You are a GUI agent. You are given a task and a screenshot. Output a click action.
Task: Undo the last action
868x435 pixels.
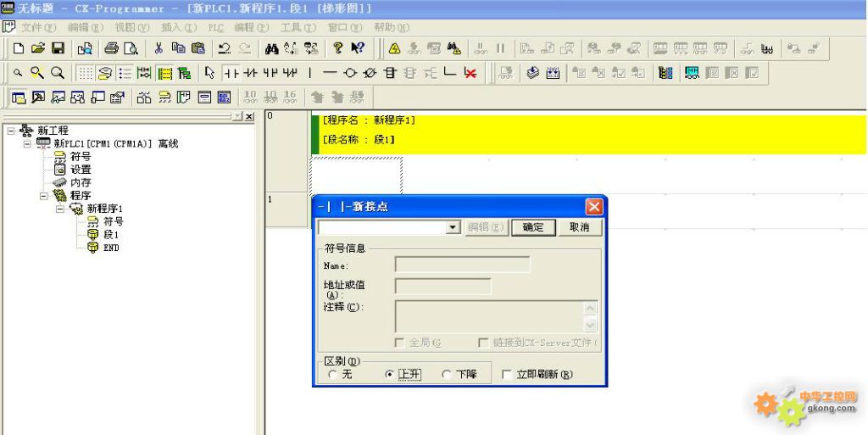[x=224, y=48]
